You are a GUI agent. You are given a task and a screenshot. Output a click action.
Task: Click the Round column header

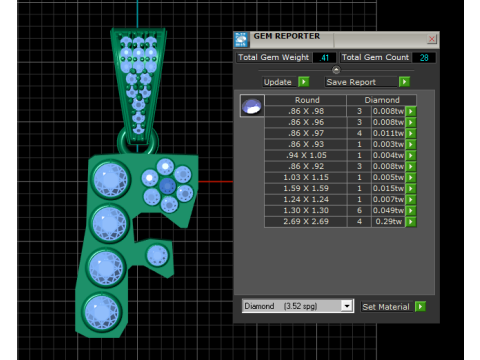tap(307, 100)
